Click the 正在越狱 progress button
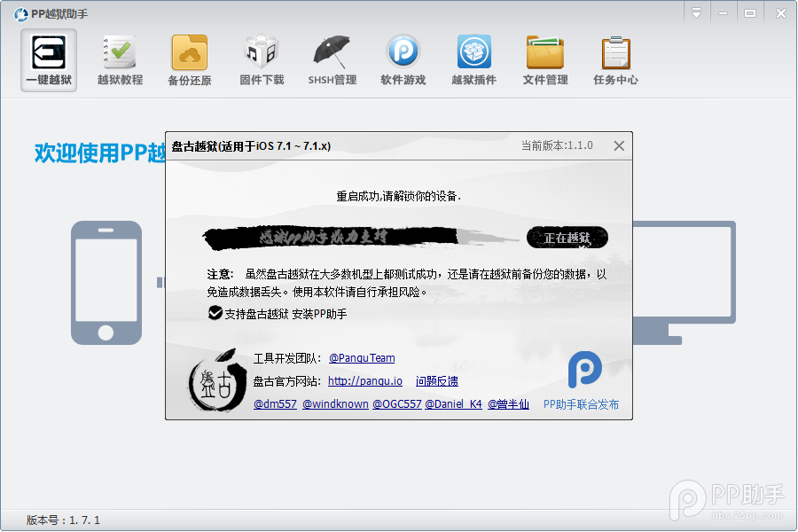798x532 pixels. tap(567, 237)
